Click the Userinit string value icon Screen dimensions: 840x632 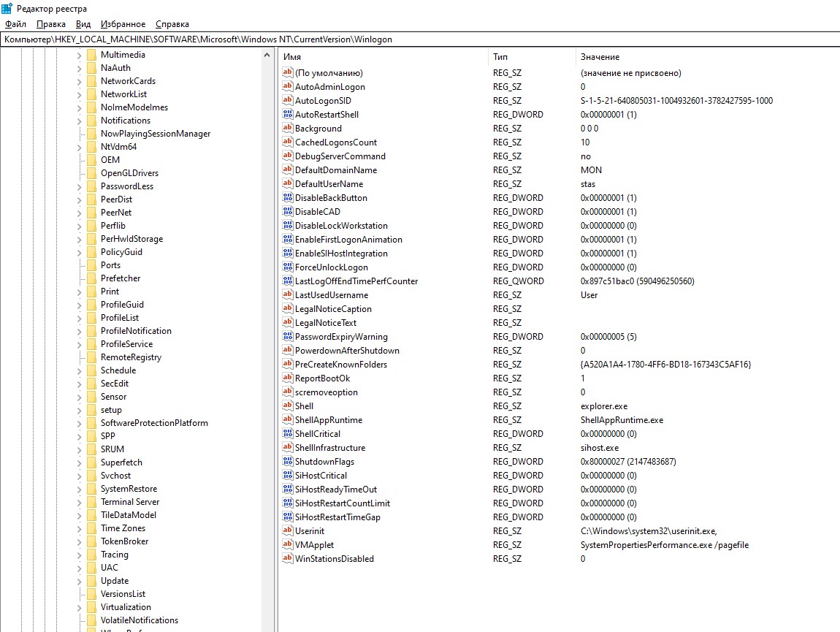coord(288,530)
